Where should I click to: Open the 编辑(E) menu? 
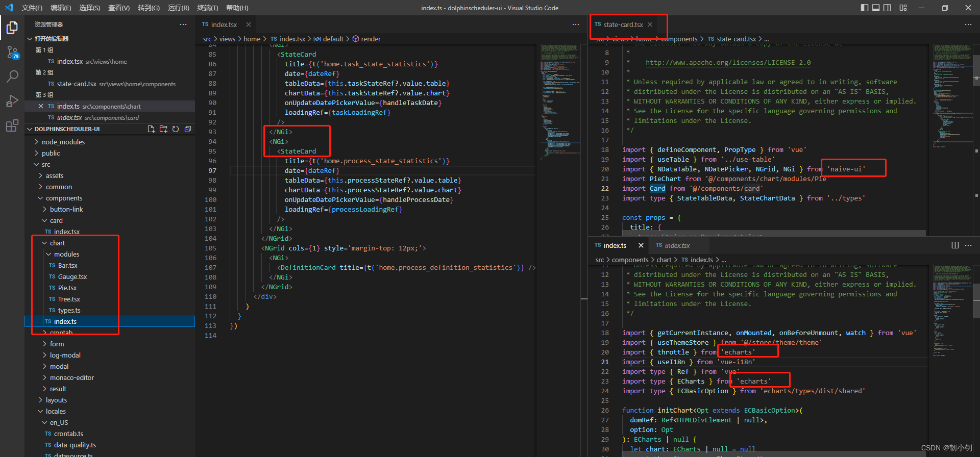[x=61, y=8]
